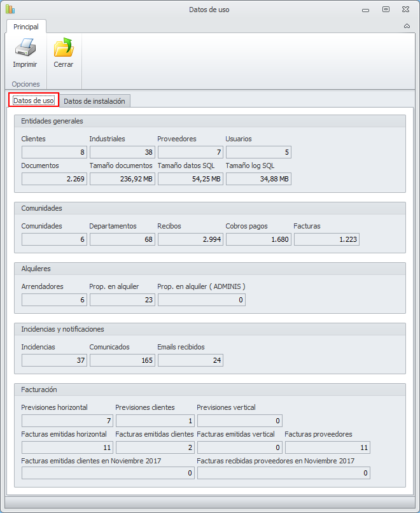This screenshot has width=420, height=513.
Task: Click the Comunicados field showing 165
Action: click(x=122, y=360)
